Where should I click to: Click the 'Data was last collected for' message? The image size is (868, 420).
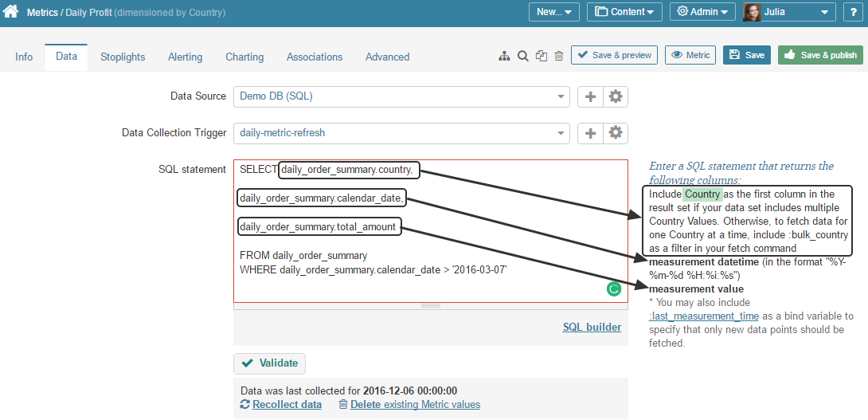click(x=349, y=391)
